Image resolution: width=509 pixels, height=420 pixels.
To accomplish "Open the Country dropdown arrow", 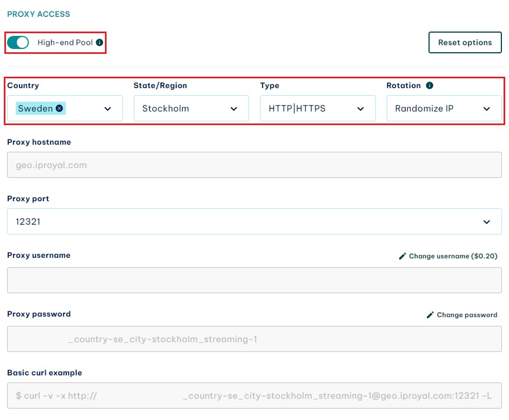I will [x=108, y=109].
